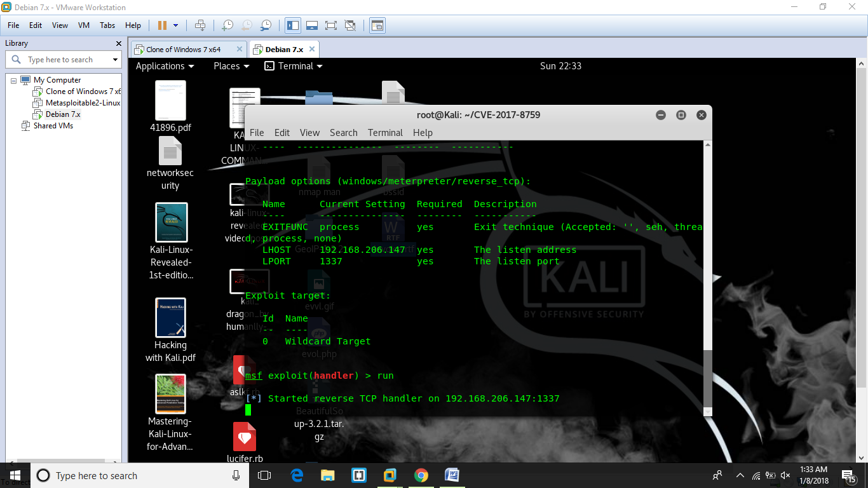Enter full screen mode from the toolbar
This screenshot has height=488, width=868.
coord(331,25)
